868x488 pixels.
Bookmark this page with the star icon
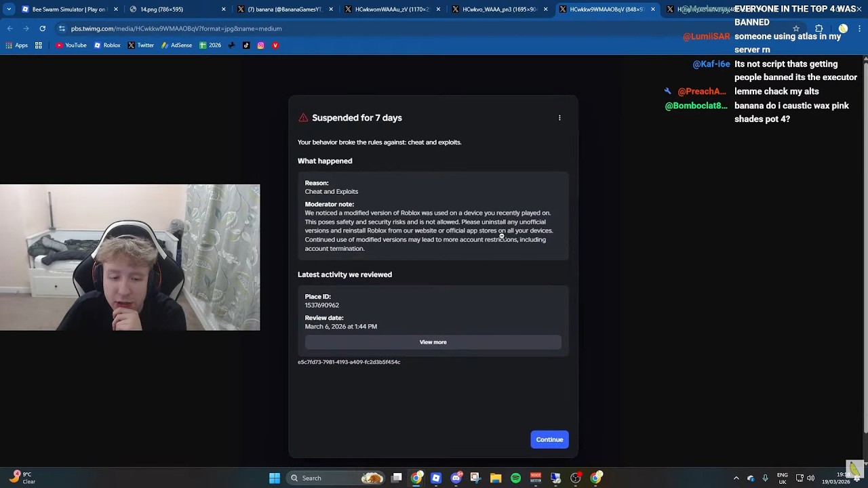coord(796,28)
